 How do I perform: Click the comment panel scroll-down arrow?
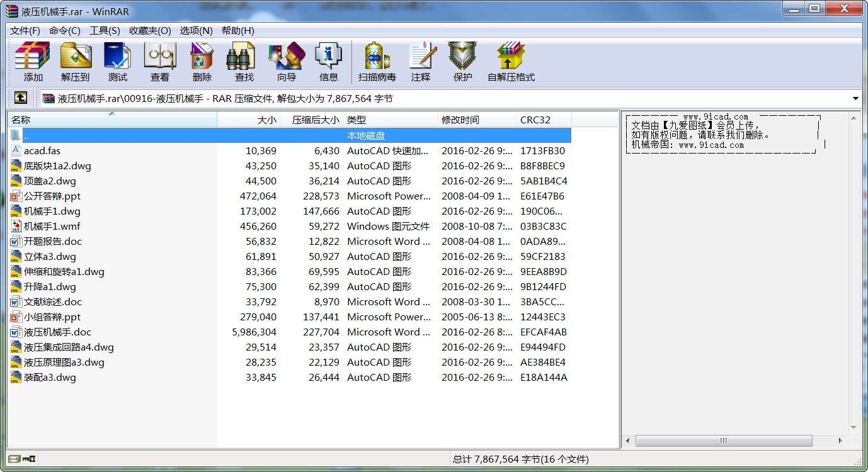pos(854,429)
